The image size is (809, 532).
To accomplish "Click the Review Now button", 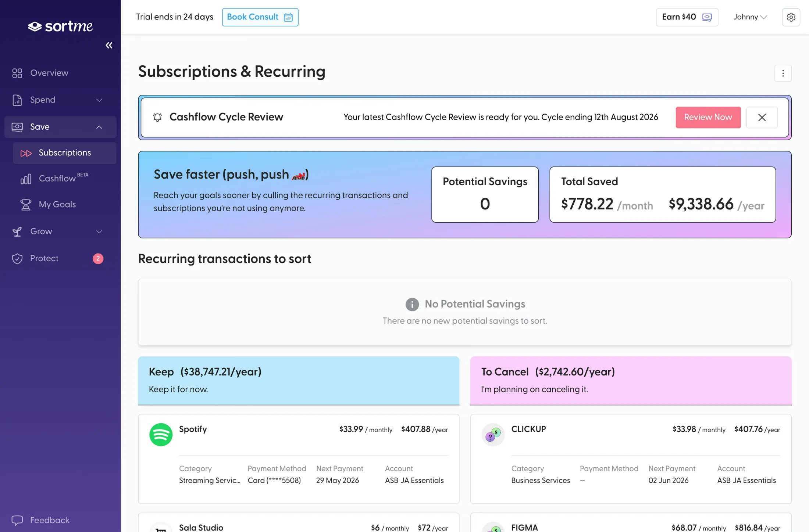I will click(x=708, y=117).
